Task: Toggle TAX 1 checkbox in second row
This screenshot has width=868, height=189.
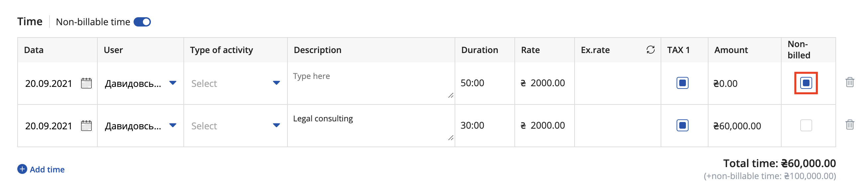Action: (682, 125)
